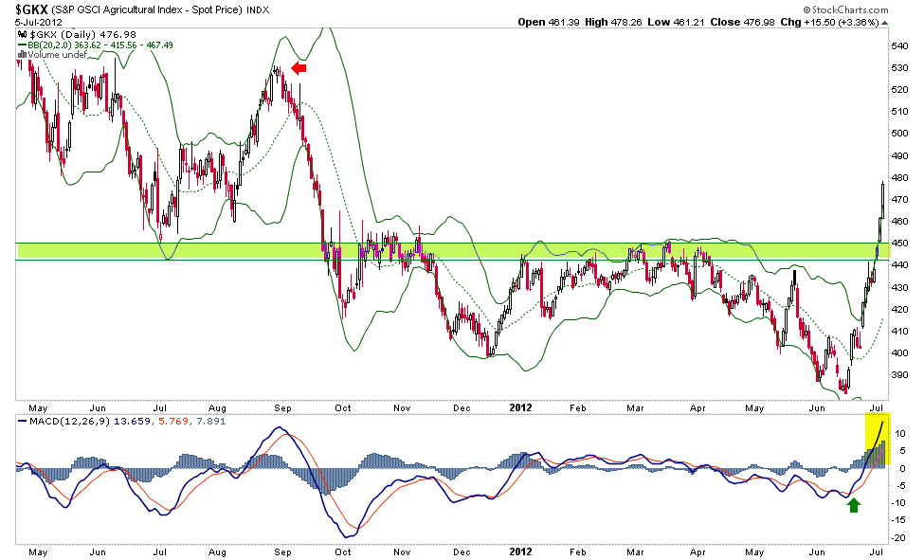The image size is (924, 560).
Task: Click the High 478.26 value
Action: tap(613, 22)
